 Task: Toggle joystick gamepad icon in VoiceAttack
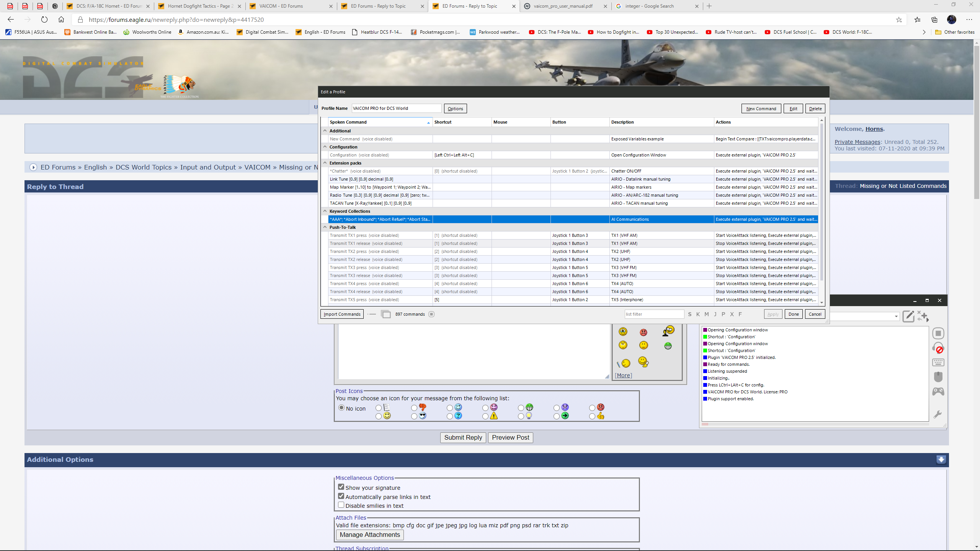coord(938,391)
